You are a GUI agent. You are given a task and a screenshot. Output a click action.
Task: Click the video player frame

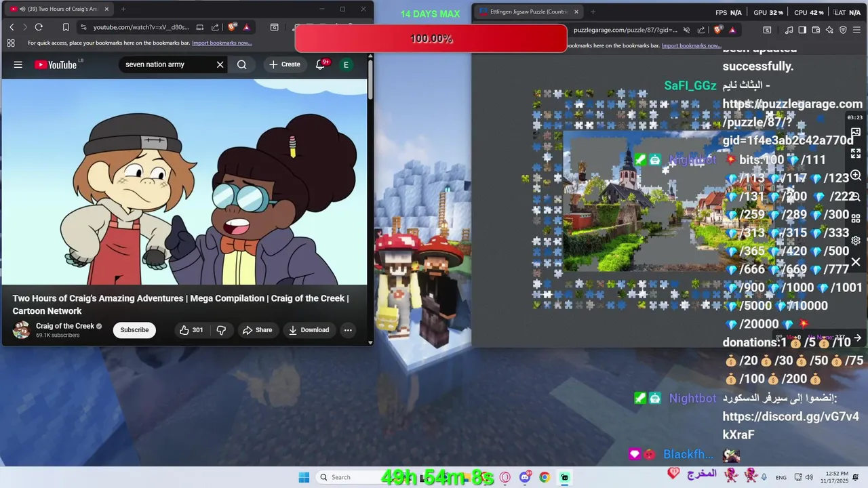coord(184,182)
